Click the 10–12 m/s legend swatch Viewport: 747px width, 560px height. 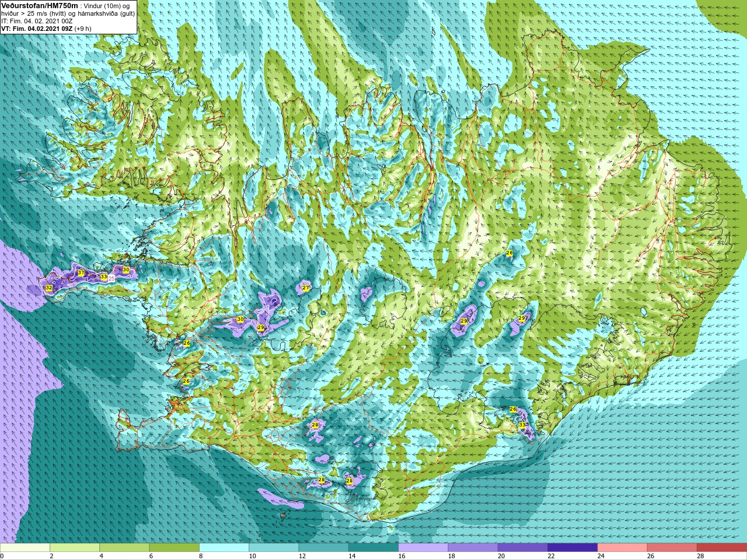[x=274, y=548]
